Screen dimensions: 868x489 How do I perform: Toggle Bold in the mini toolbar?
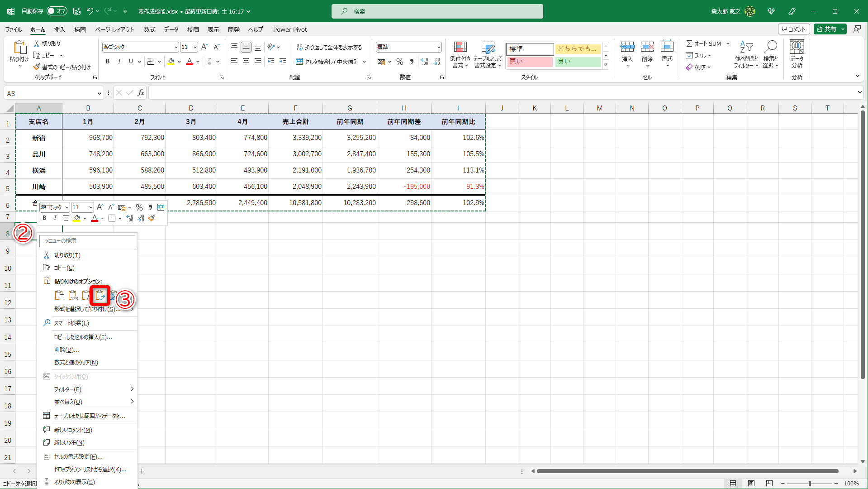pos(44,218)
